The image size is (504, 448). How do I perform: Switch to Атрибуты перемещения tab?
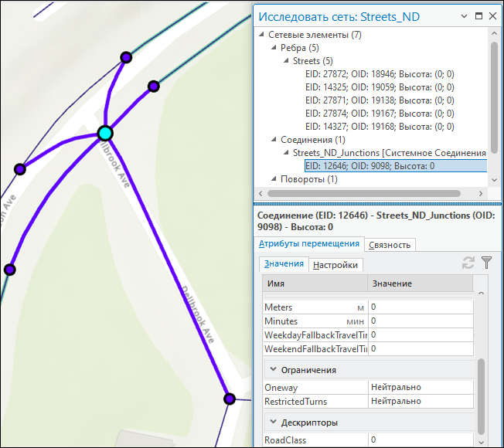(x=309, y=244)
